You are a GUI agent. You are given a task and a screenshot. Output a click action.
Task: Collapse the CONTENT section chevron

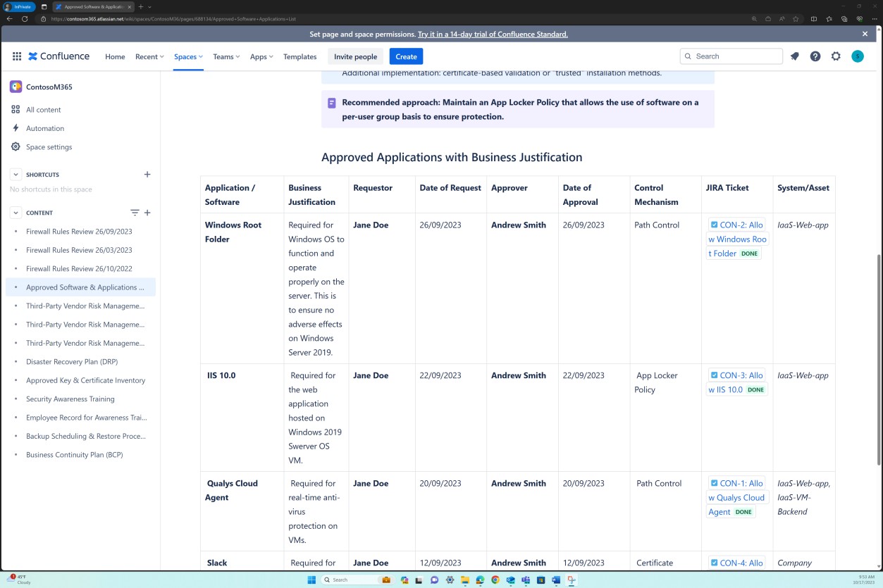[x=16, y=212]
